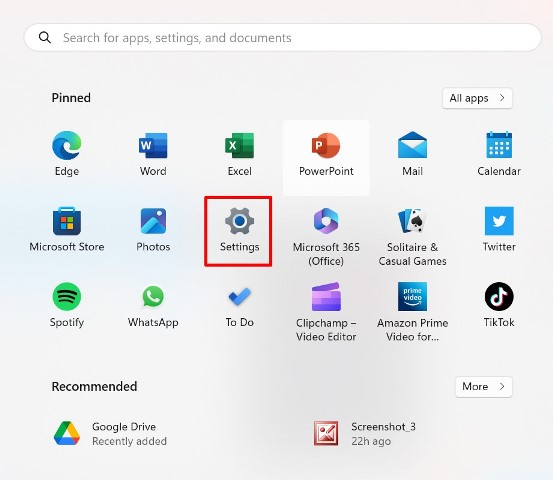Open the Edge browser icon
This screenshot has width=553, height=480.
(x=67, y=146)
